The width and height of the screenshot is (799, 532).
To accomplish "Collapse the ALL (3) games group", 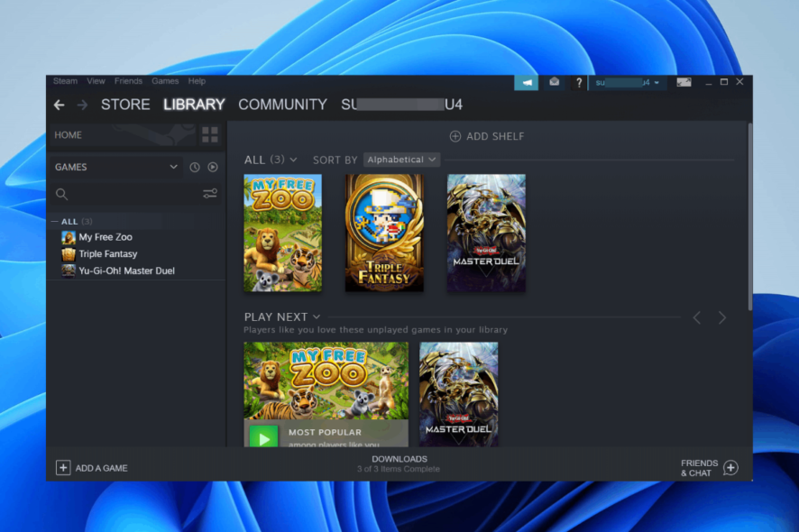I will [x=54, y=221].
